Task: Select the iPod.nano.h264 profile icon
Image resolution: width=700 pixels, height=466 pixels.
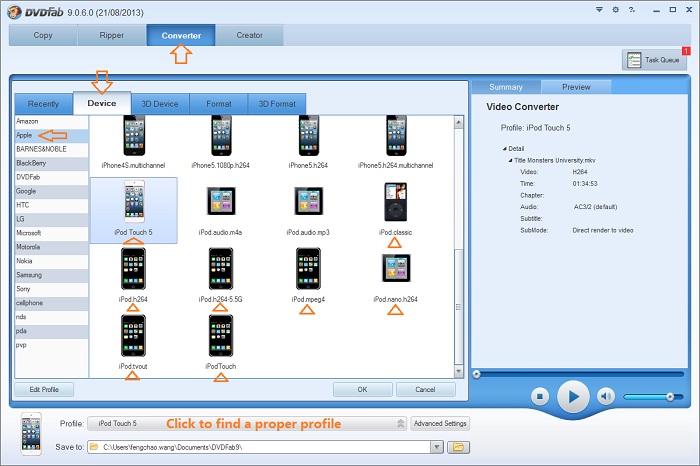Action: click(x=396, y=268)
